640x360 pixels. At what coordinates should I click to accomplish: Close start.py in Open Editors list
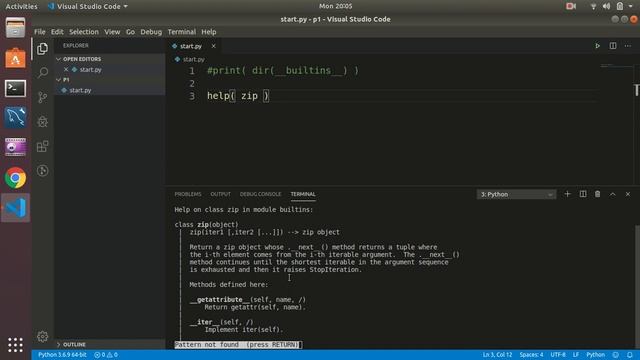[66, 69]
